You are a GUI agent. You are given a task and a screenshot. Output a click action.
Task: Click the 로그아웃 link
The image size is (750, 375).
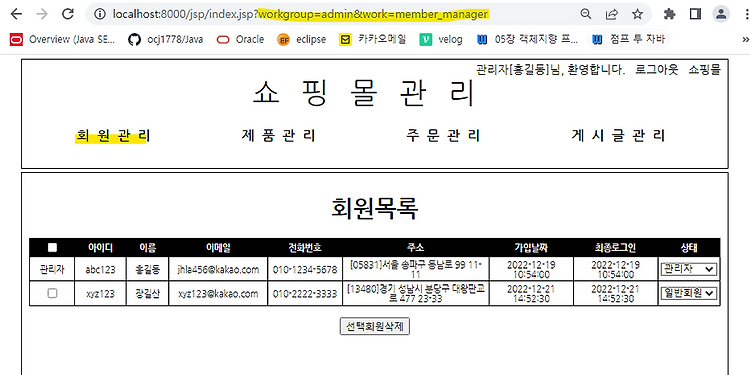tap(656, 70)
